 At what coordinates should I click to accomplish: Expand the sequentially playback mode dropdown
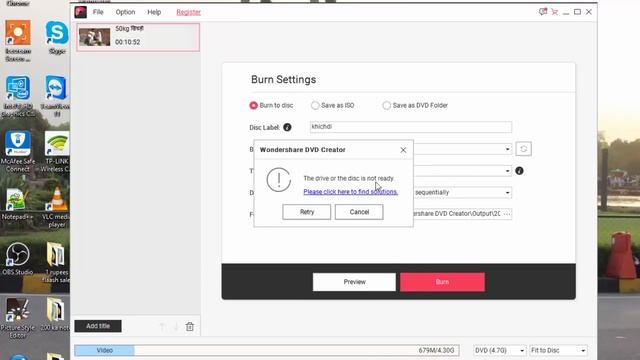pyautogui.click(x=507, y=193)
